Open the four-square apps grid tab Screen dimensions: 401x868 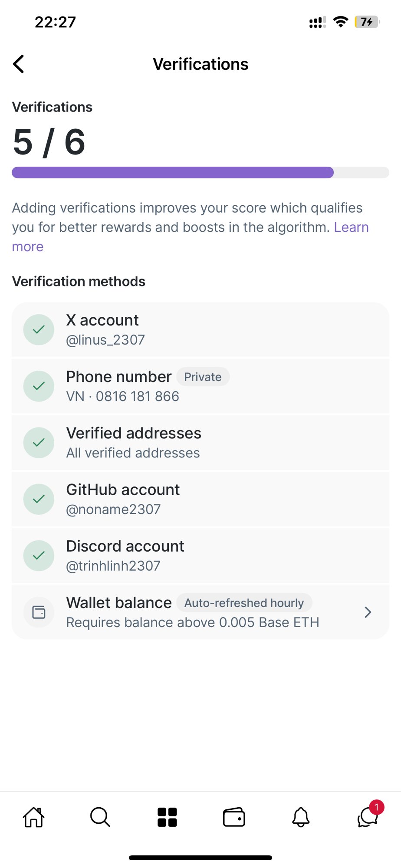(167, 817)
